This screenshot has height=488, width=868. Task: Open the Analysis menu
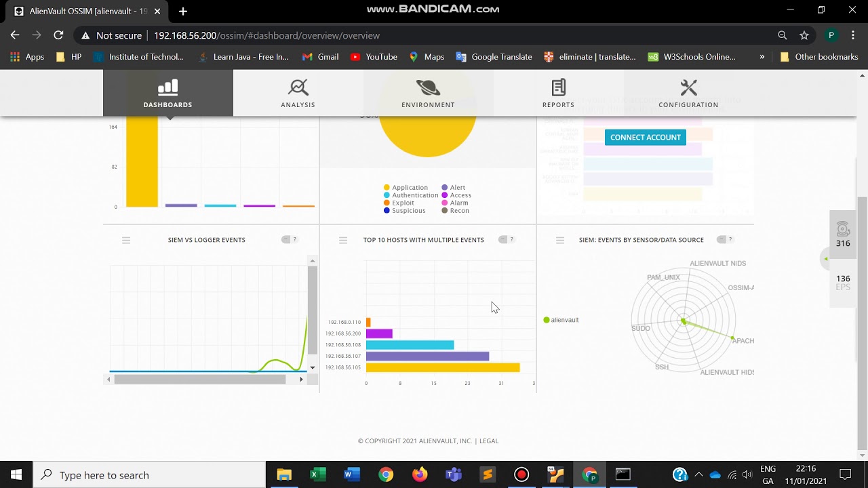point(298,94)
